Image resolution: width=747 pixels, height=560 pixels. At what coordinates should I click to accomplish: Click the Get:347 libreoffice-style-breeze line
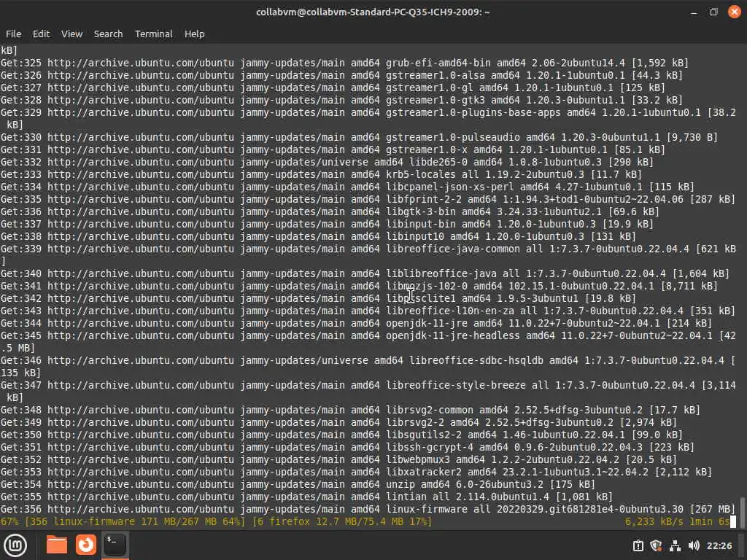[x=368, y=391]
